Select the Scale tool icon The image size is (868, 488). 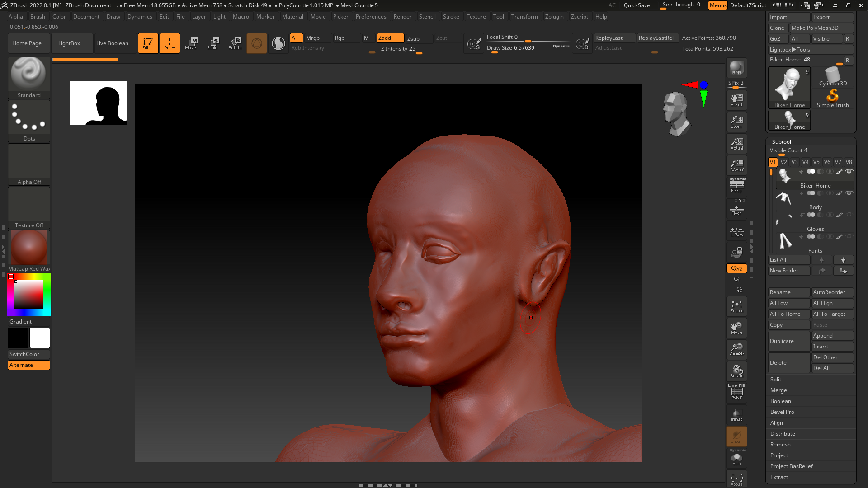[x=212, y=43]
